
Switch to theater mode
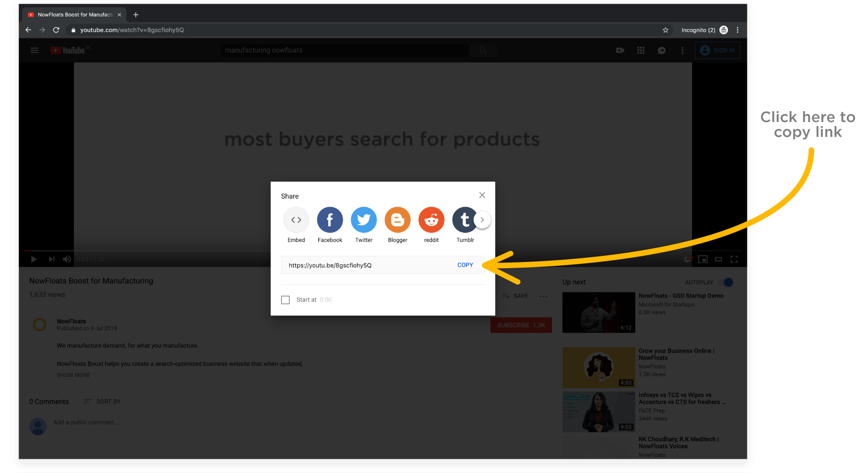point(719,259)
